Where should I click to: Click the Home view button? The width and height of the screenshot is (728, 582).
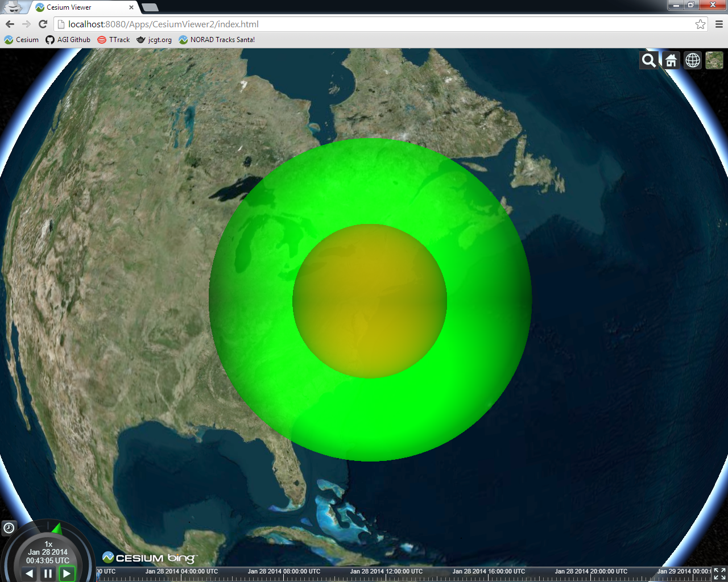pos(671,60)
